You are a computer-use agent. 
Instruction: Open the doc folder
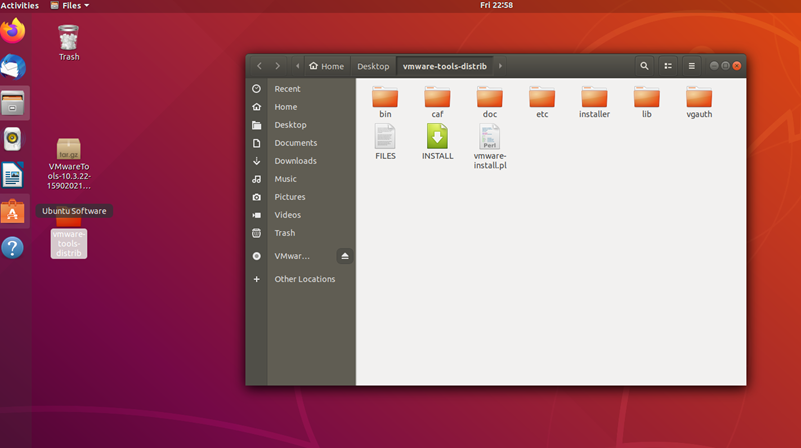point(489,102)
